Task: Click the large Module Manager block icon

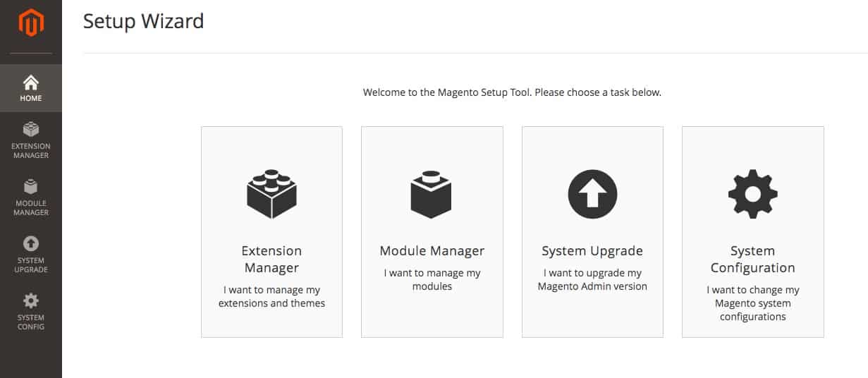Action: pyautogui.click(x=432, y=194)
